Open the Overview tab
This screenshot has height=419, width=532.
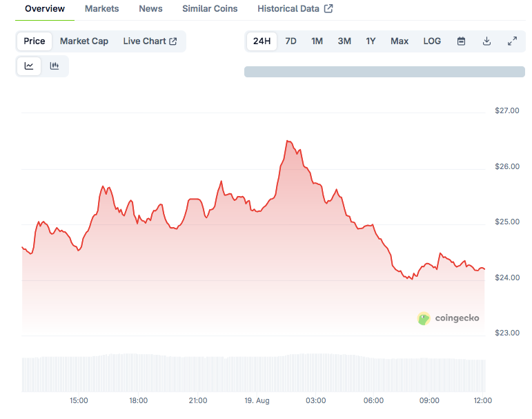(45, 9)
